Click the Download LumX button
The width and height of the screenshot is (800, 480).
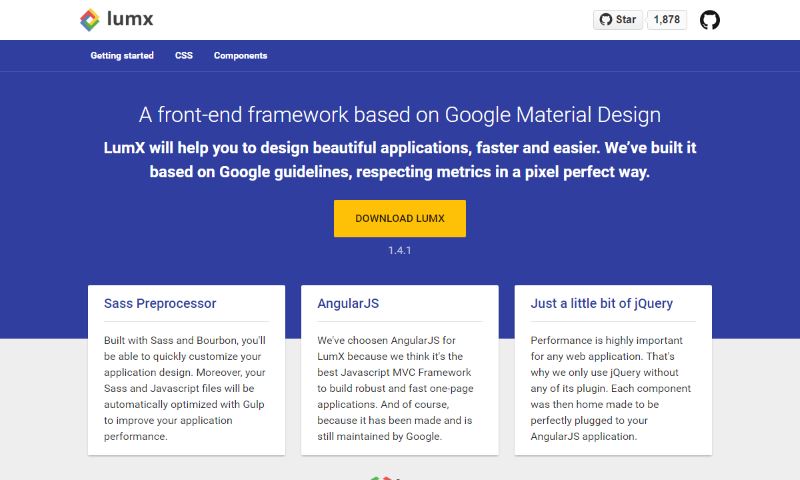[x=400, y=218]
